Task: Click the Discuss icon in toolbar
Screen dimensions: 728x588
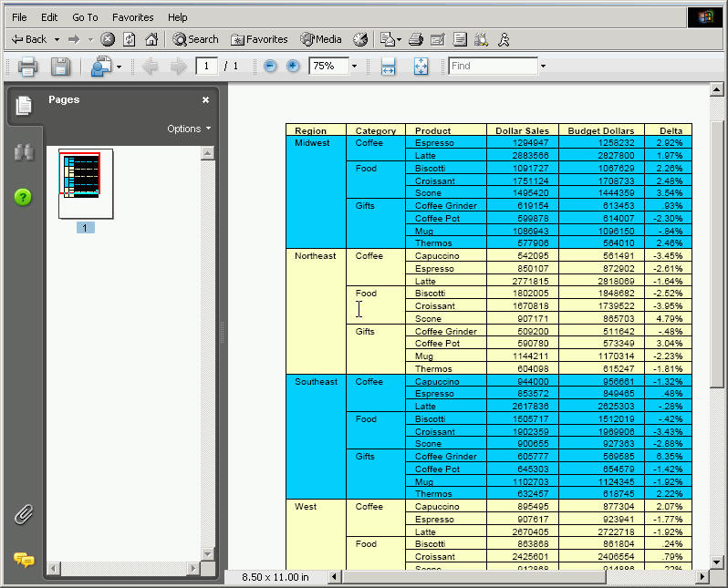Action: (x=460, y=39)
